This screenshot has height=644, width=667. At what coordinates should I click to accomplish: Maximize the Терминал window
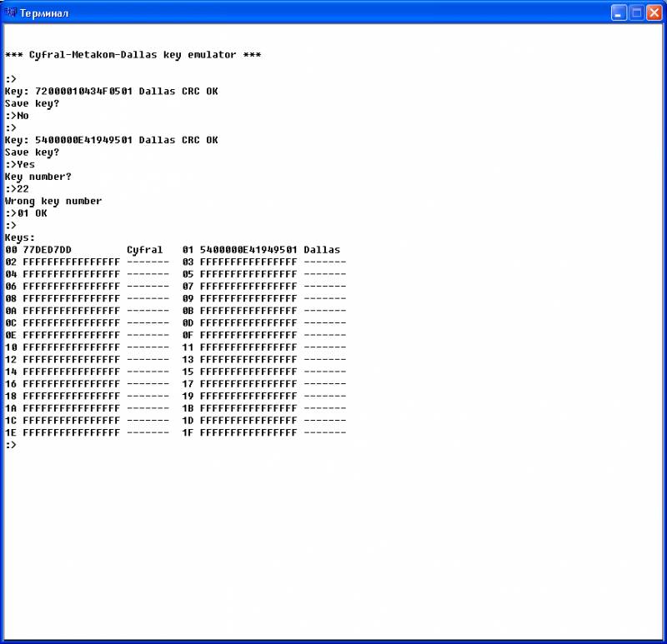(x=637, y=12)
